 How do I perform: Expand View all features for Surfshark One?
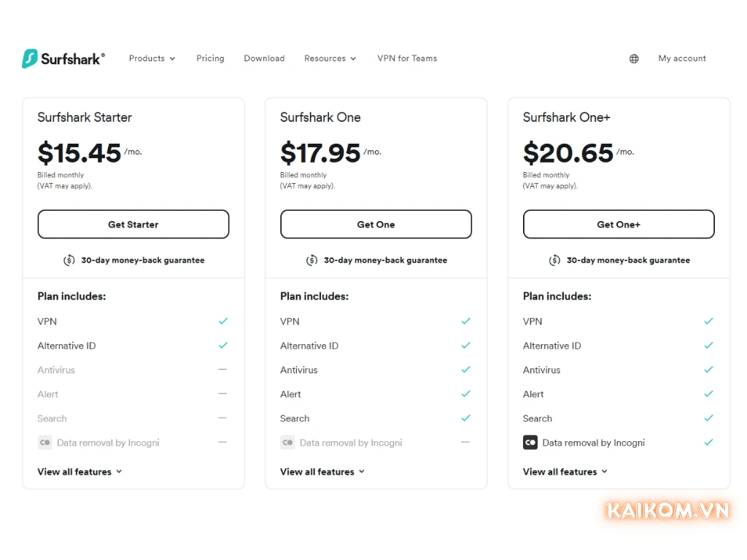pyautogui.click(x=322, y=472)
